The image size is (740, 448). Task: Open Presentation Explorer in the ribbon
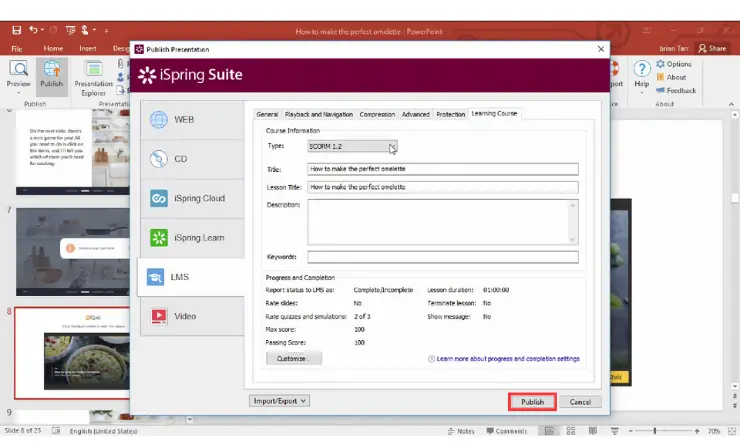coord(93,78)
